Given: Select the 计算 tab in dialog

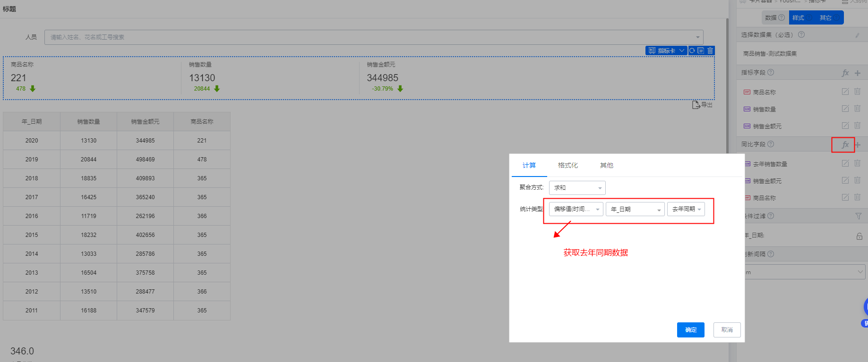Looking at the screenshot, I should [x=529, y=165].
